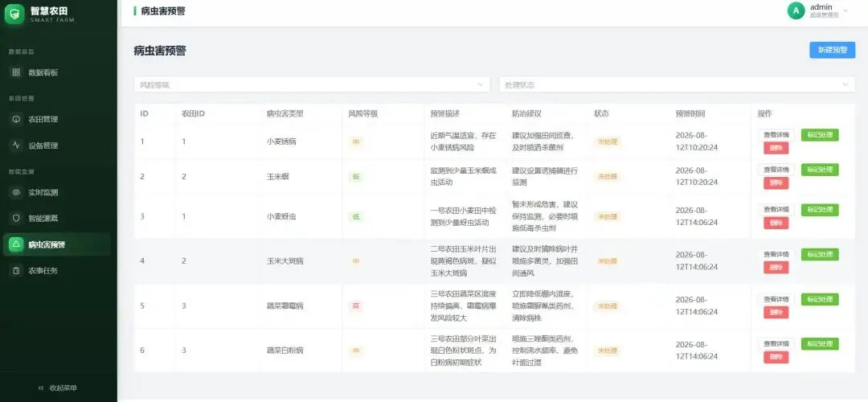Screen dimensions: 868x402
Task: Click the arrow of 处理状态 select
Action: (845, 84)
